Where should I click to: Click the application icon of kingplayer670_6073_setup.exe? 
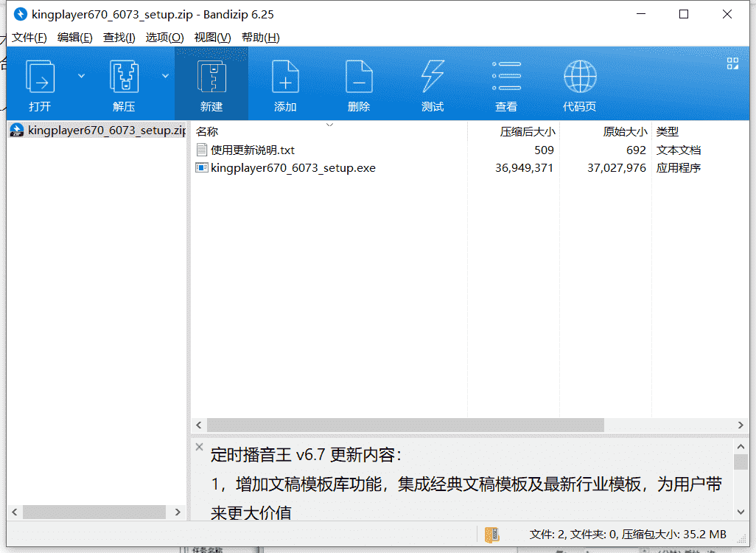pyautogui.click(x=202, y=168)
